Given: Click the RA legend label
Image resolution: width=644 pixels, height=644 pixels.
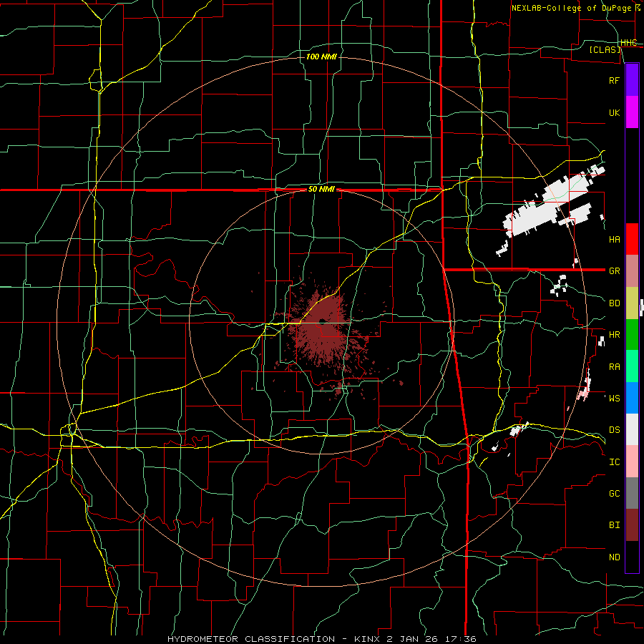Looking at the screenshot, I should click(x=615, y=367).
